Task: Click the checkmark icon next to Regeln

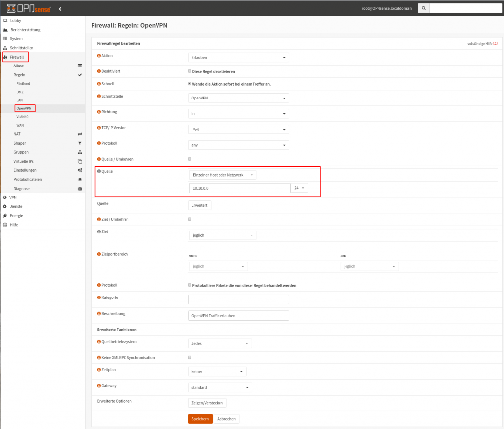Action: pos(80,75)
